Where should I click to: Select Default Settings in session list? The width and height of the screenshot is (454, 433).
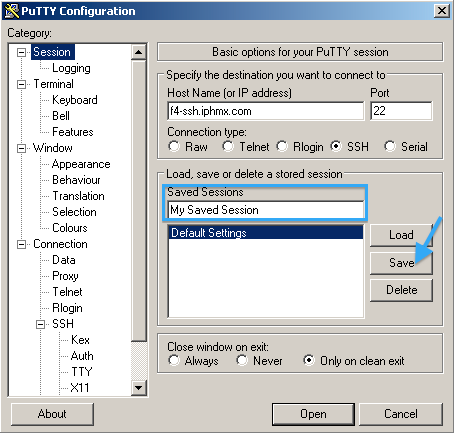[266, 233]
